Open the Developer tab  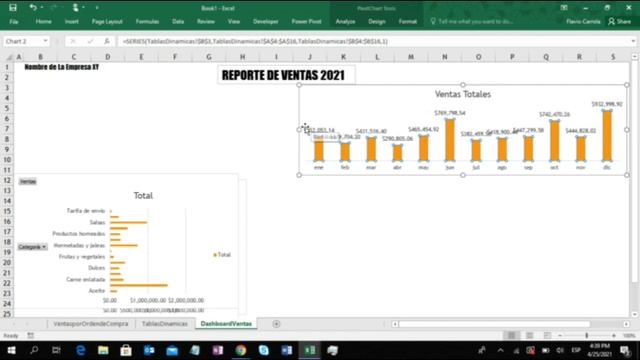pos(266,21)
